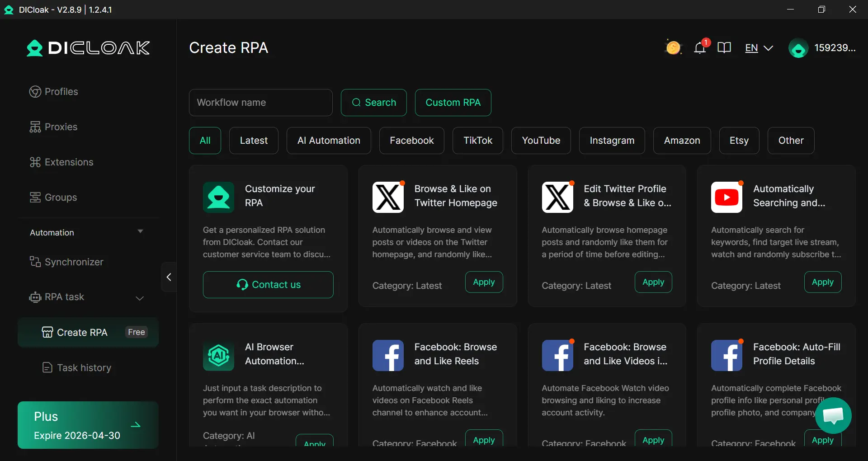Click the gold coin rewards icon
The image size is (868, 461).
[x=673, y=47]
